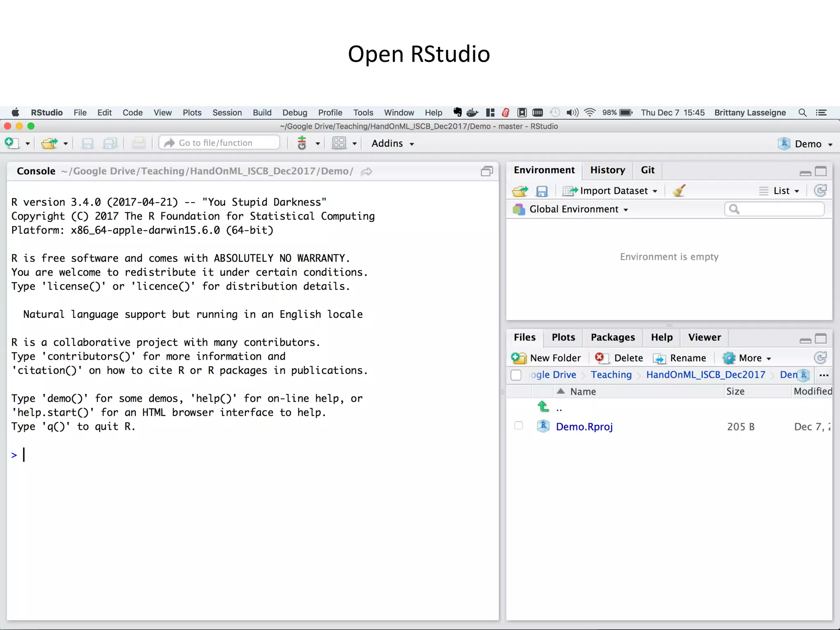Click the Save document icon
This screenshot has height=630, width=840.
(x=88, y=143)
